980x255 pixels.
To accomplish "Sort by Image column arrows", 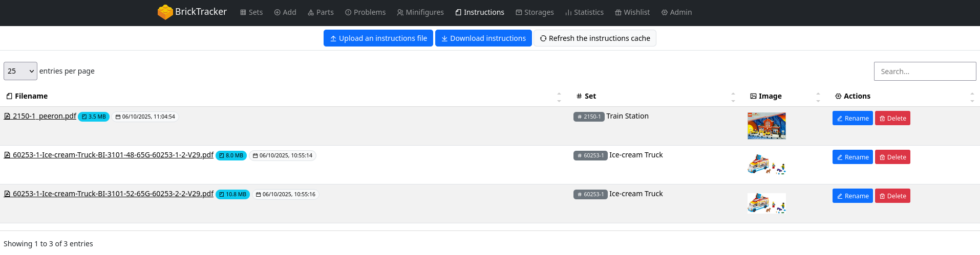I will [818, 97].
